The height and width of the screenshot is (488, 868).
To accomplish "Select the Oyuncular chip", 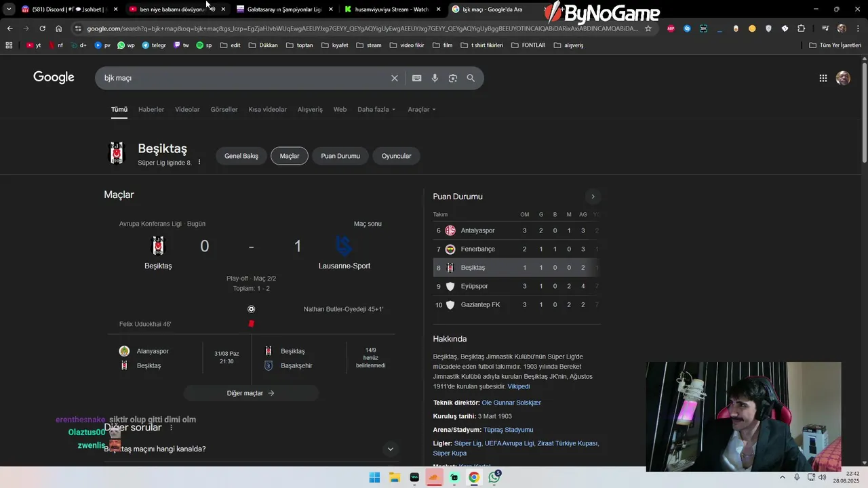I will (397, 156).
